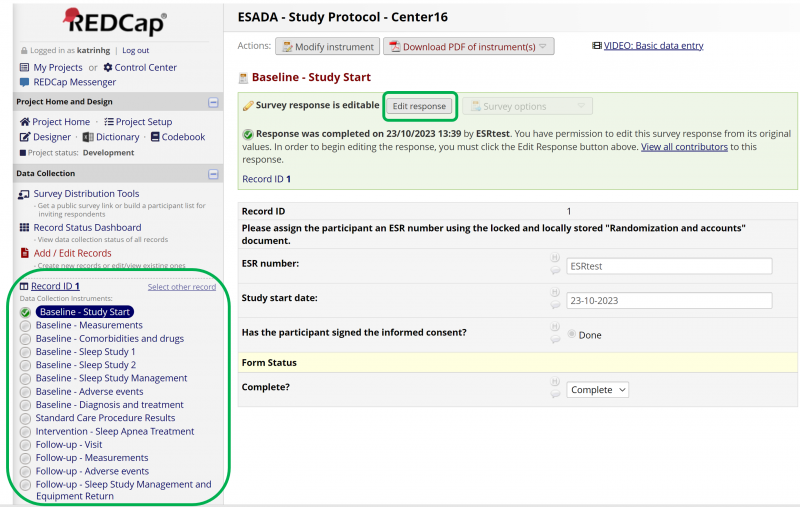Open the Designer pencil icon
Image resolution: width=800 pixels, height=507 pixels.
tap(25, 137)
